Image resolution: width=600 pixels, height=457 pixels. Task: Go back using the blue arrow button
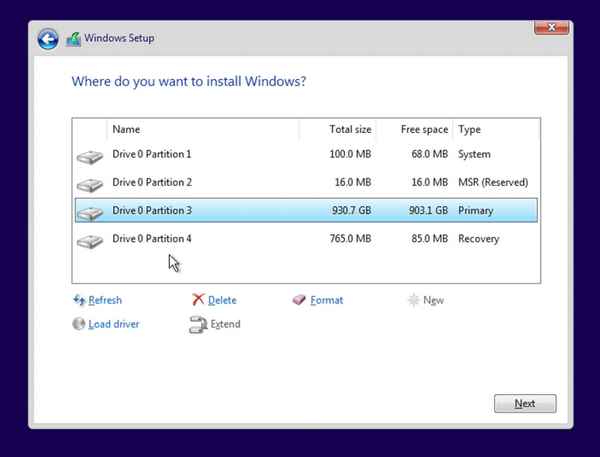[x=48, y=39]
